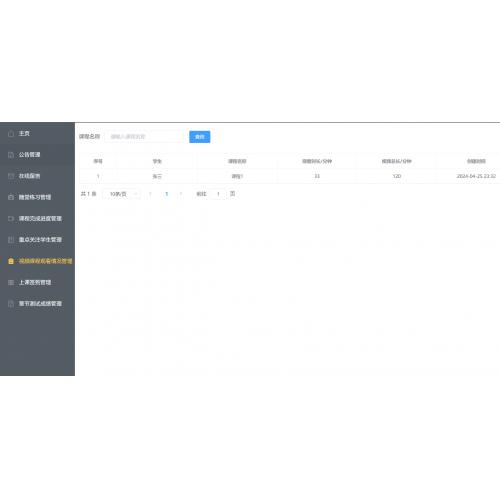Click the blue search button

click(x=200, y=137)
